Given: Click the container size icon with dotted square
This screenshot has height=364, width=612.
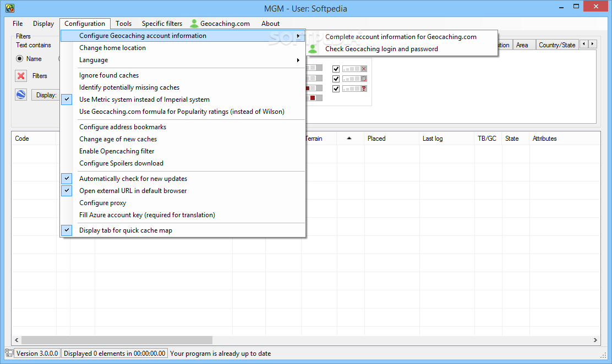Looking at the screenshot, I should [355, 79].
